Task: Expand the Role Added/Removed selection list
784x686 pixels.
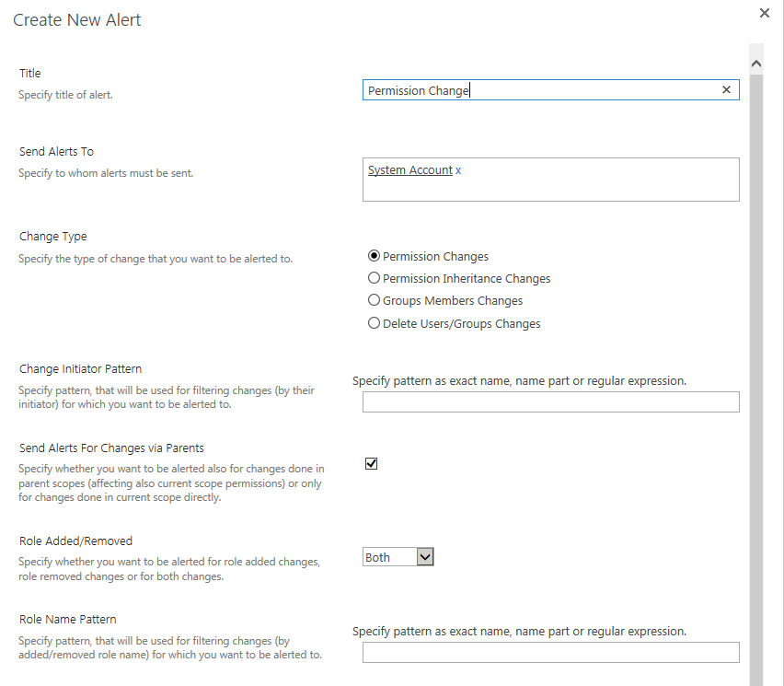Action: pyautogui.click(x=425, y=556)
